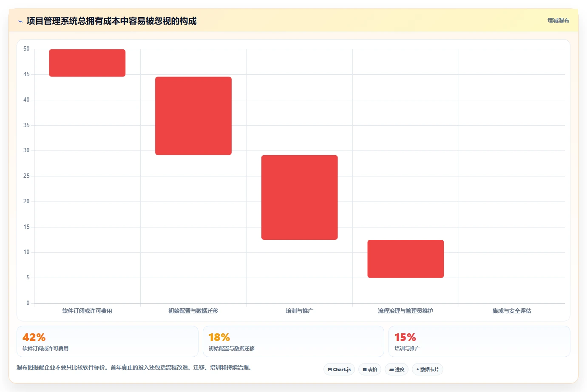
Task: Click the 42% figure
Action: pyautogui.click(x=34, y=337)
